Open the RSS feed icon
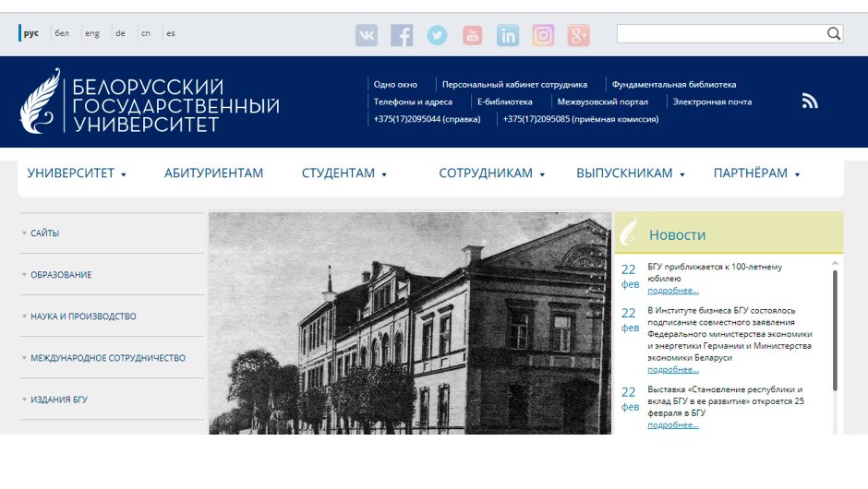This screenshot has height=489, width=868. click(x=810, y=101)
